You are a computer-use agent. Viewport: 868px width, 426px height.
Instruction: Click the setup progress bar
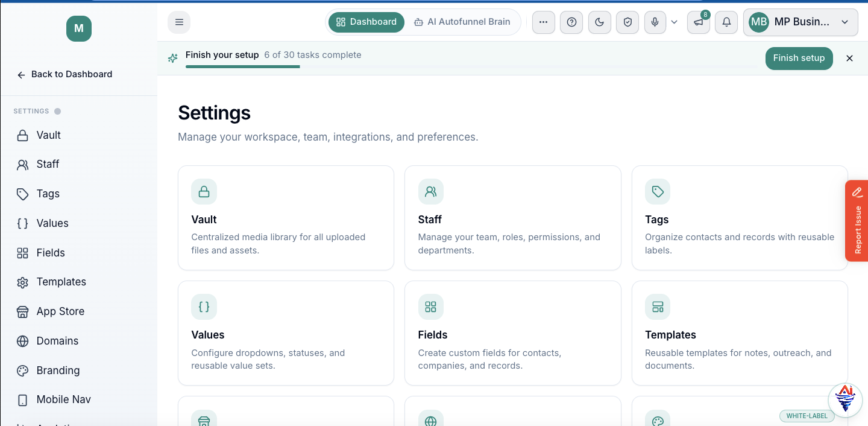[472, 66]
